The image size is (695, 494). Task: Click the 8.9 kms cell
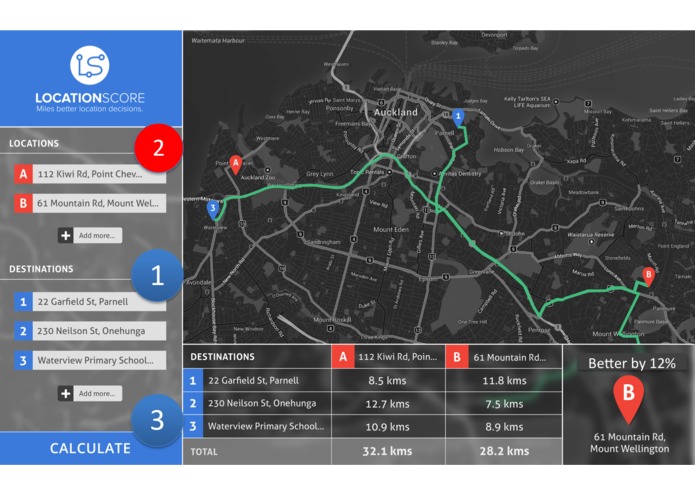[x=504, y=427]
